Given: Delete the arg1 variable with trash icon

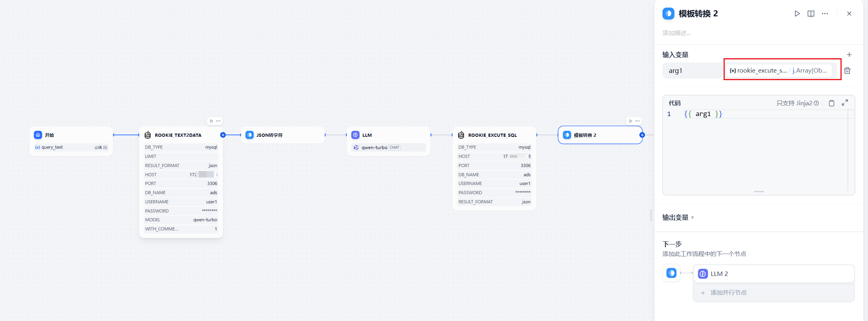Looking at the screenshot, I should pyautogui.click(x=847, y=70).
